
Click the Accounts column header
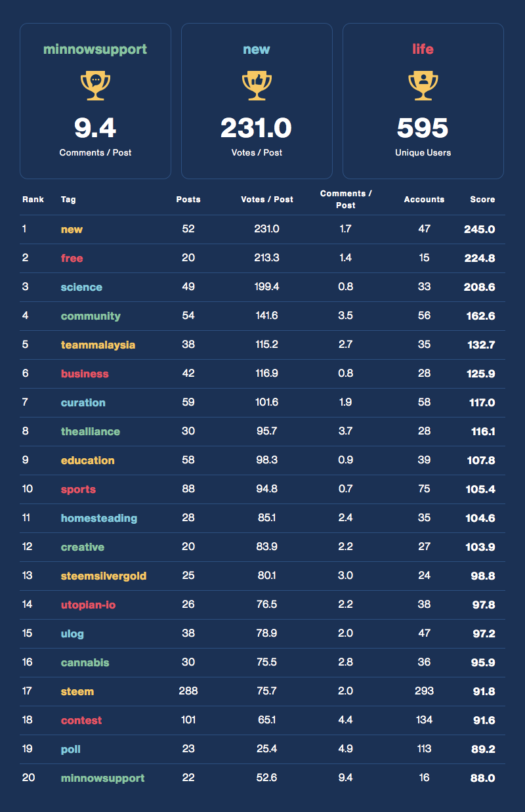point(424,200)
